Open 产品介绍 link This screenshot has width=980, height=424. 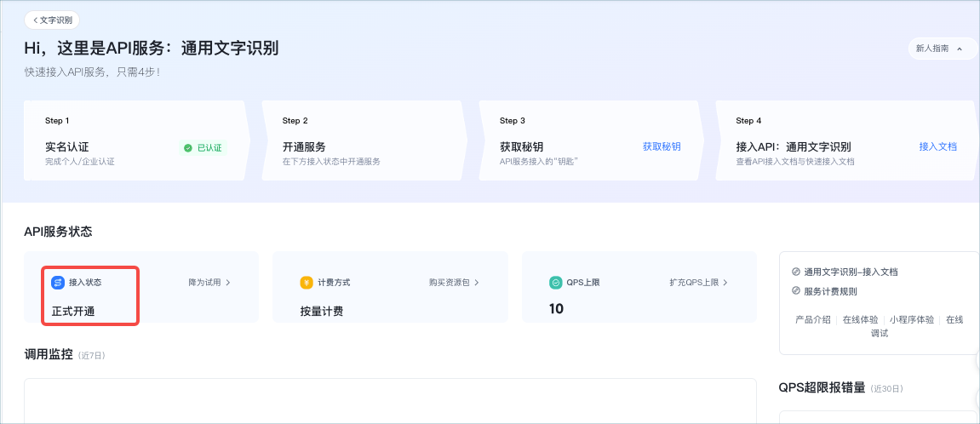pyautogui.click(x=812, y=319)
